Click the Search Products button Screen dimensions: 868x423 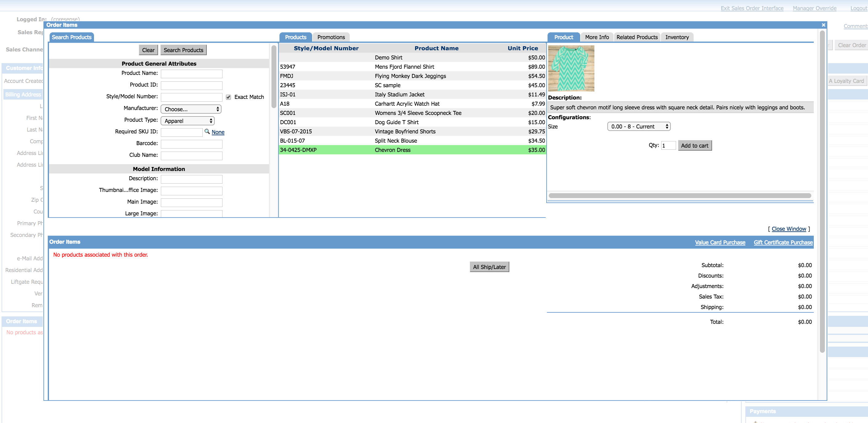coord(184,50)
